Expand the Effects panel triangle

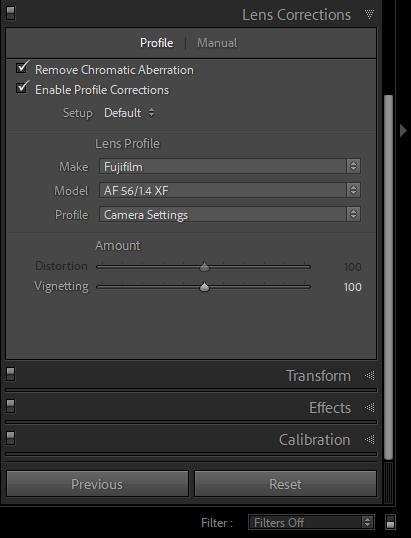(x=369, y=408)
